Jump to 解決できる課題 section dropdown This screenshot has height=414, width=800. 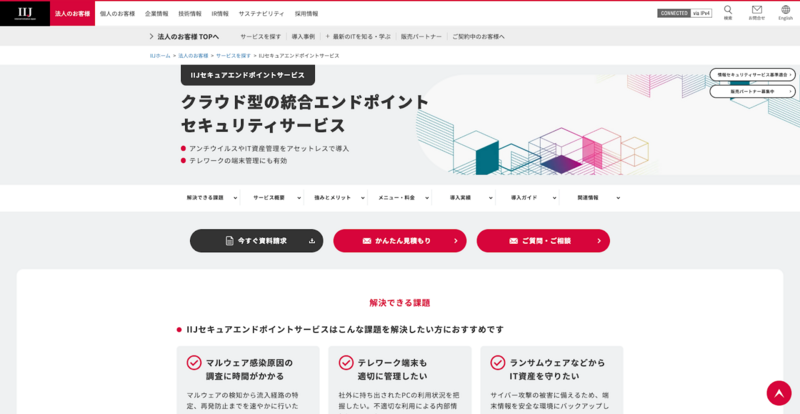click(212, 198)
